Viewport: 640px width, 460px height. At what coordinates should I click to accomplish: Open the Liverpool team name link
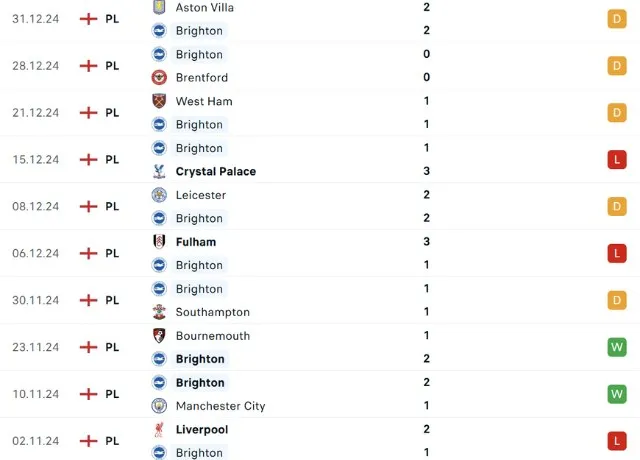tap(201, 429)
